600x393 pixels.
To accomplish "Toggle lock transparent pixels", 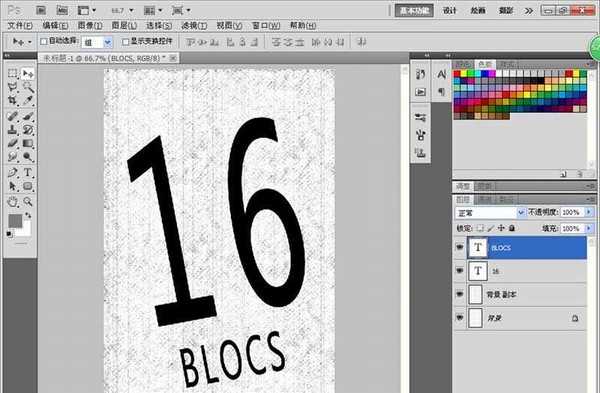I will [480, 228].
